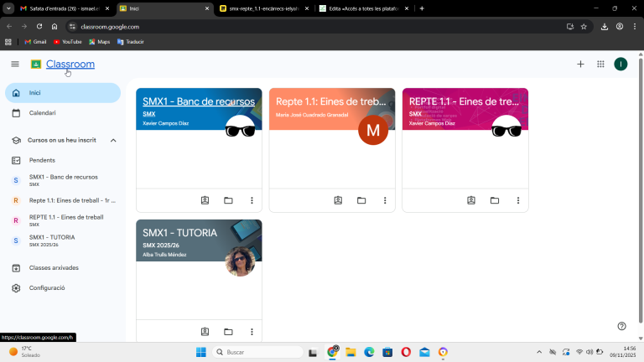
Task: Select Calendari in the sidebar
Action: click(42, 113)
